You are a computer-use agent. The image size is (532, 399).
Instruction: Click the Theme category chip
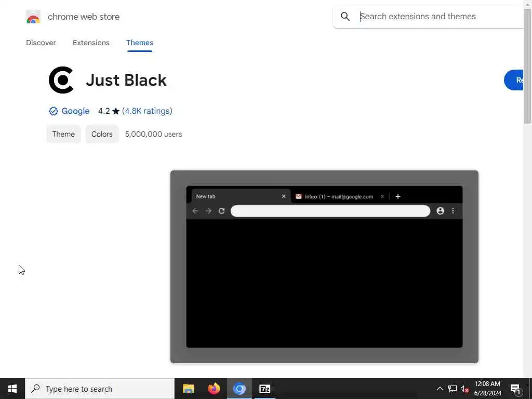(63, 134)
